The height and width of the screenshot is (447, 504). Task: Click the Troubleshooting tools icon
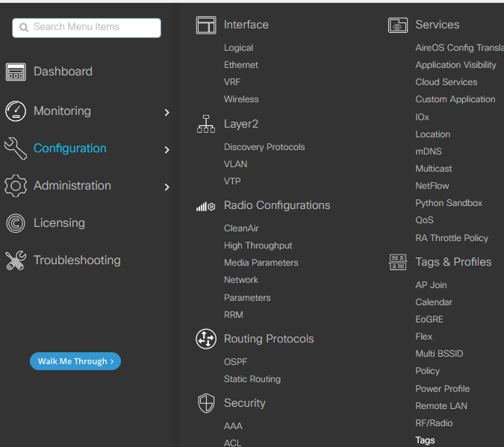click(16, 260)
